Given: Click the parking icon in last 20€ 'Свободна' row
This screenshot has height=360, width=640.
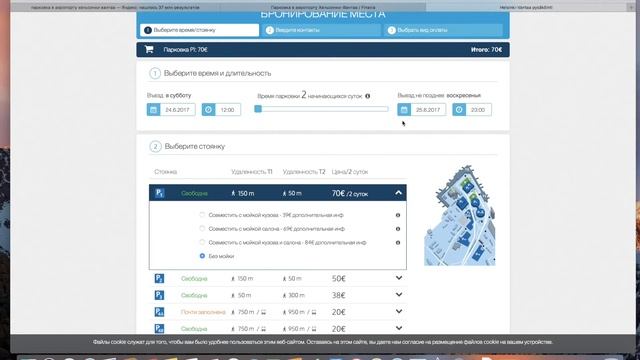Looking at the screenshot, I should pos(159,329).
